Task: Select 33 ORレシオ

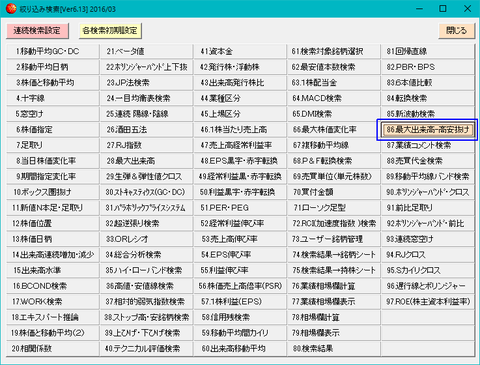Action: coord(146,239)
